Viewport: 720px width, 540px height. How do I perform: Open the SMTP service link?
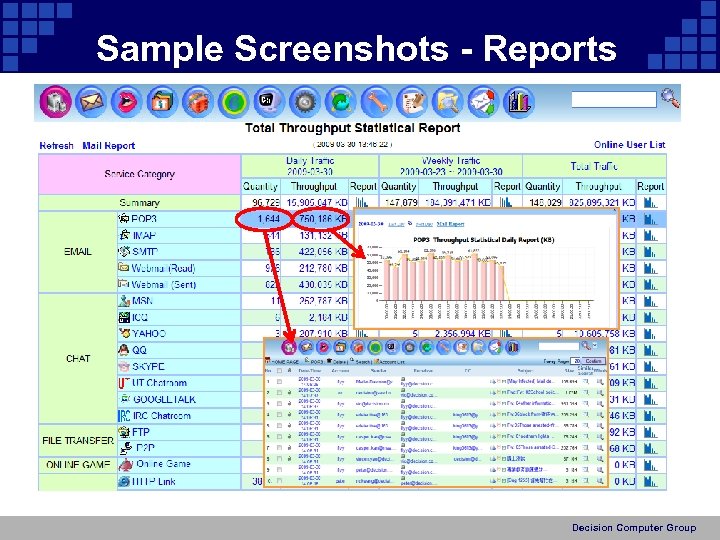(145, 252)
